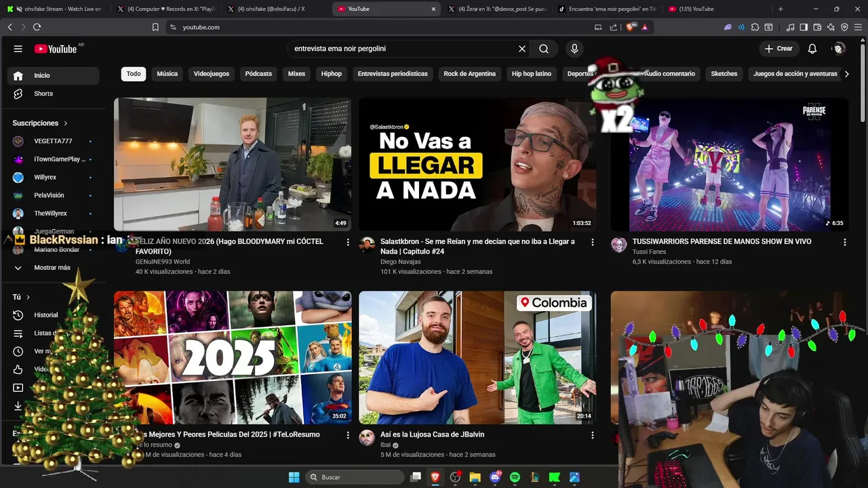Open Shorts in the sidebar
The height and width of the screenshot is (488, 868).
53,94
